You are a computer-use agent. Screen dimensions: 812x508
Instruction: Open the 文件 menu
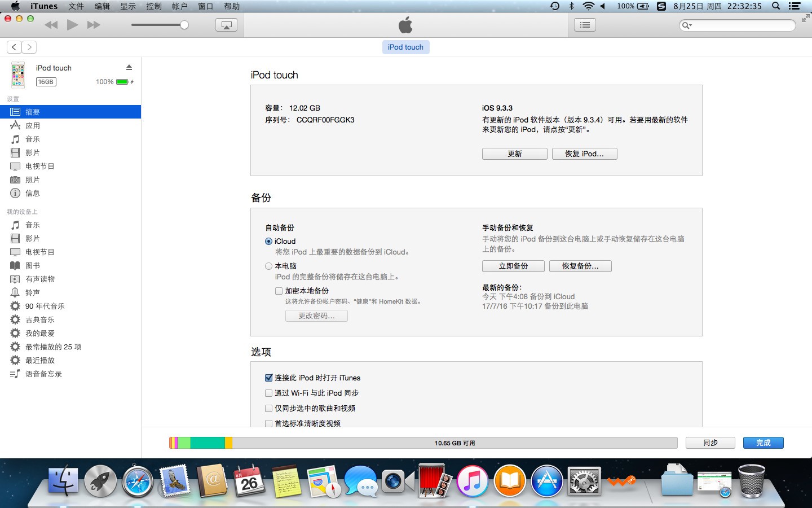click(x=76, y=6)
